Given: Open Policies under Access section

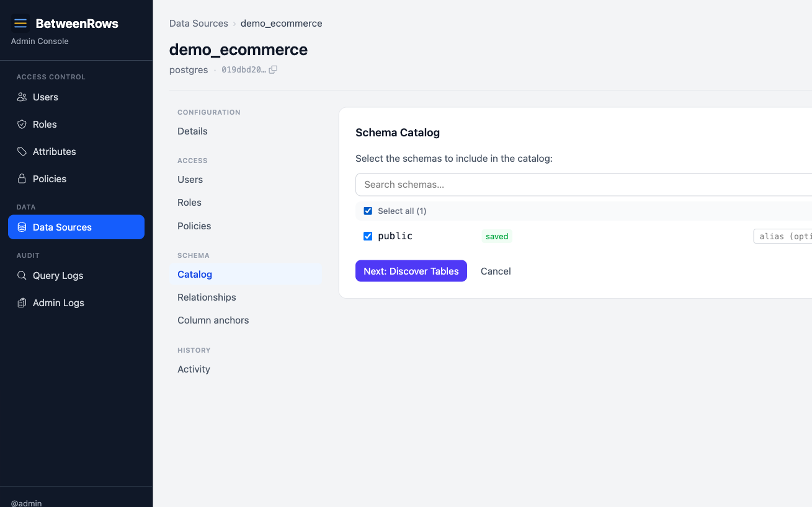Looking at the screenshot, I should (x=246, y=226).
